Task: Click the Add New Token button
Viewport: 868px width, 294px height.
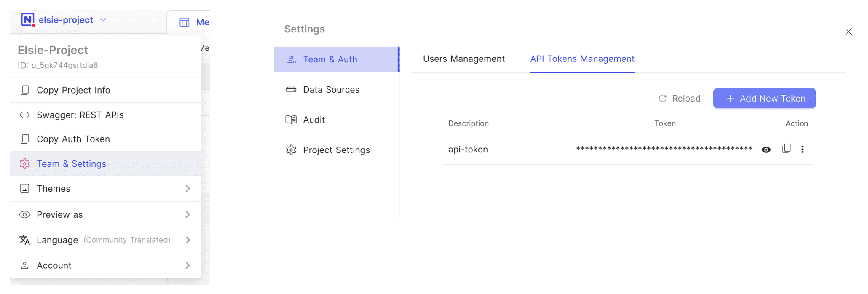Action: point(764,99)
